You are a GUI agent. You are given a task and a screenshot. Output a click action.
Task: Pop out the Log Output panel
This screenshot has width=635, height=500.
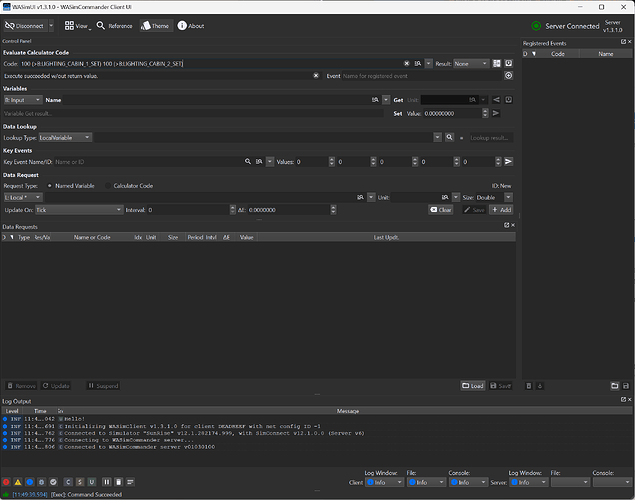tap(623, 400)
